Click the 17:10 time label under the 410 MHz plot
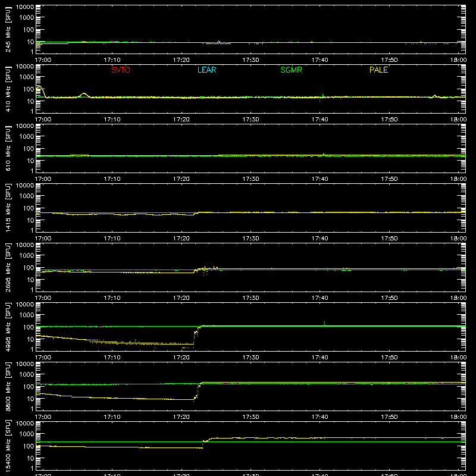The image size is (476, 476). 112,120
